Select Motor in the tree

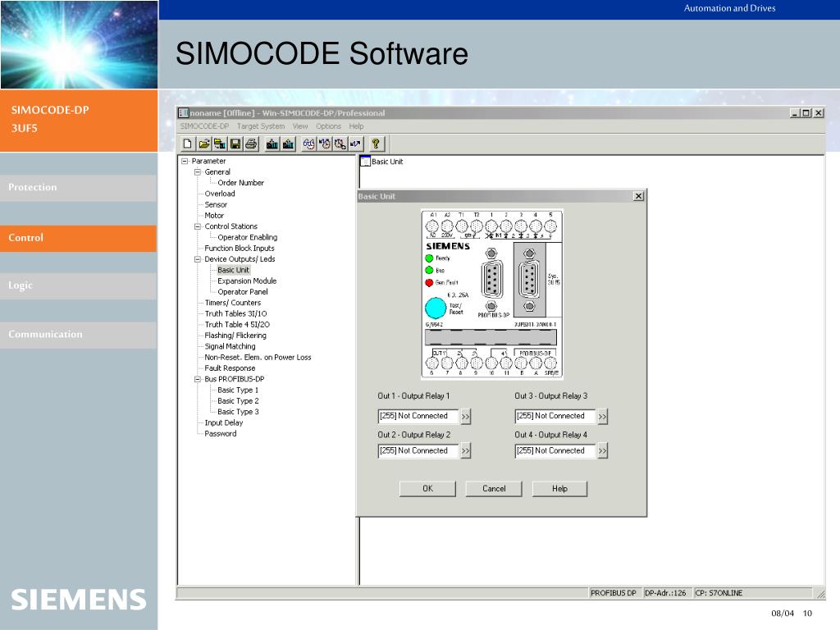point(214,216)
